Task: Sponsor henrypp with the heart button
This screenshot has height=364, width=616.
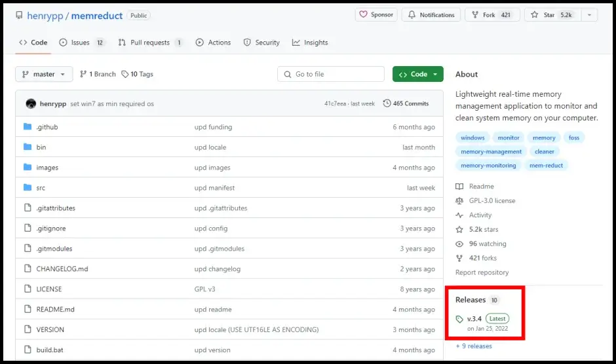Action: tap(376, 15)
